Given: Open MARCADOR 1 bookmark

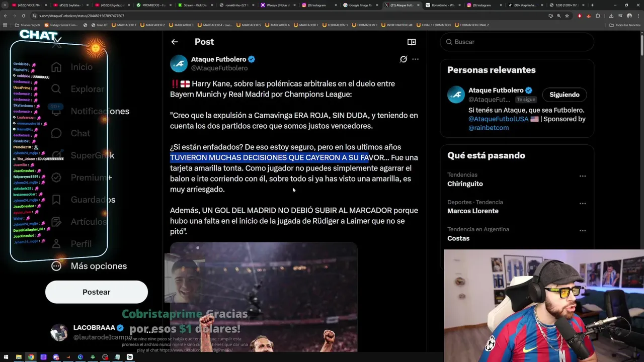Looking at the screenshot, I should click(124, 25).
